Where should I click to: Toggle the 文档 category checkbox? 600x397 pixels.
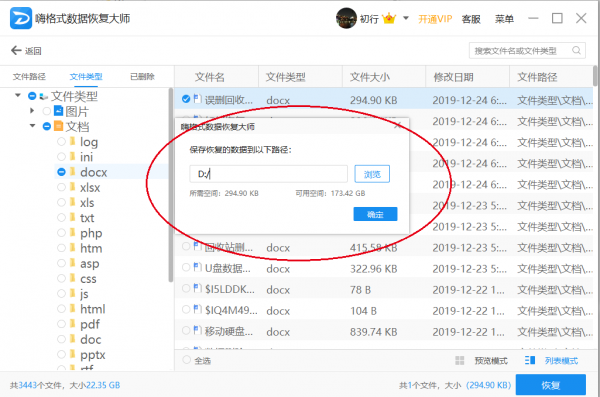pos(47,126)
